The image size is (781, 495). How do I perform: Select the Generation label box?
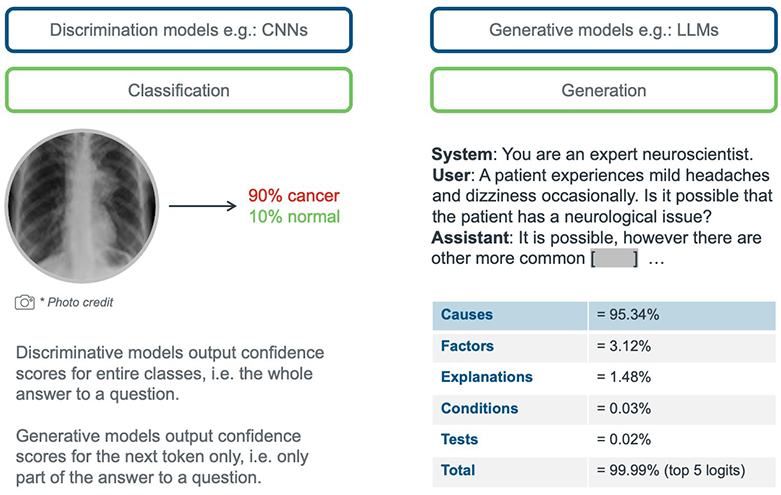pos(604,90)
